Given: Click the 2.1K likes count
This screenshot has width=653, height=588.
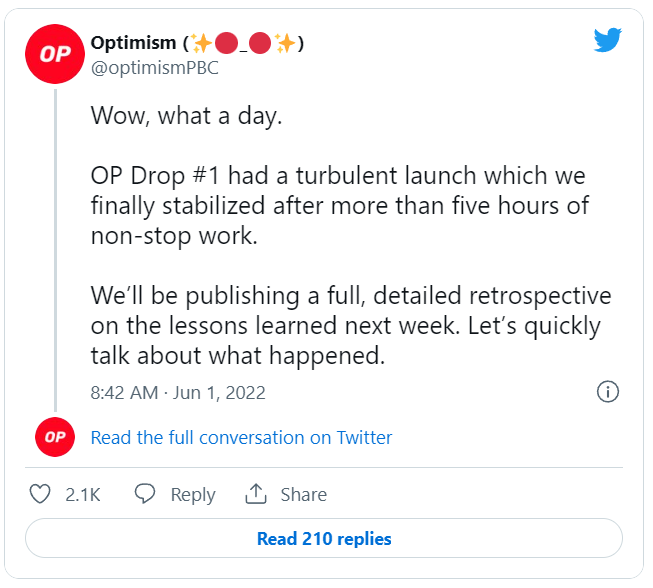Looking at the screenshot, I should (83, 495).
